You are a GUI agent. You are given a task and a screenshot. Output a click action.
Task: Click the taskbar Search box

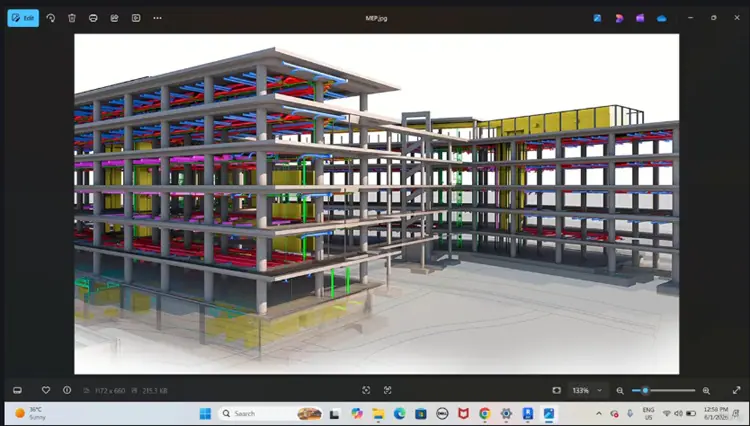[271, 414]
